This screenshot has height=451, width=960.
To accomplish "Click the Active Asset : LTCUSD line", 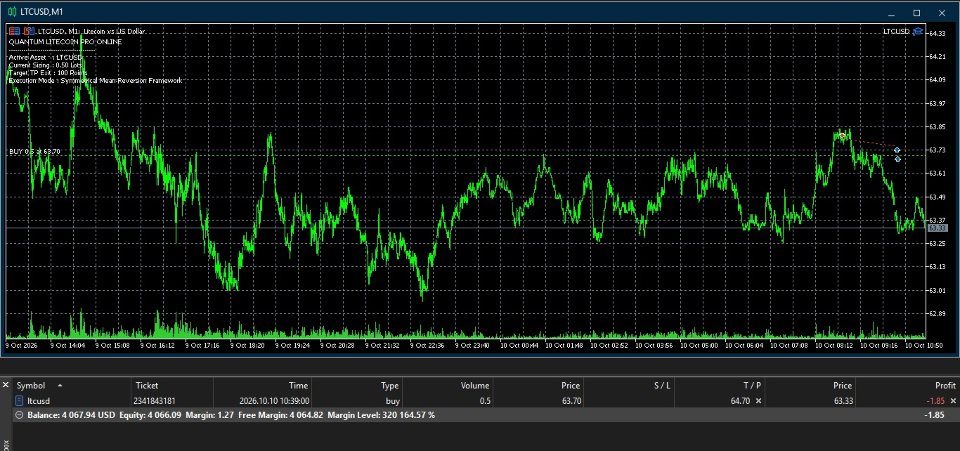I will (x=46, y=57).
